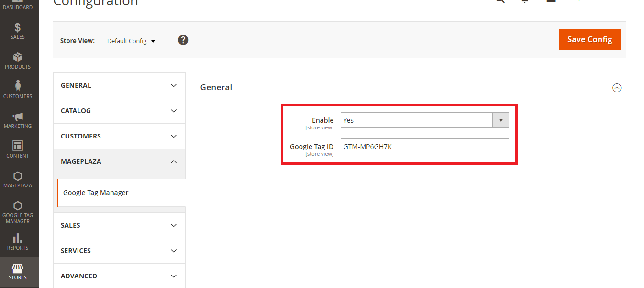
Task: Open Content layout icon in sidebar
Action: click(x=18, y=146)
